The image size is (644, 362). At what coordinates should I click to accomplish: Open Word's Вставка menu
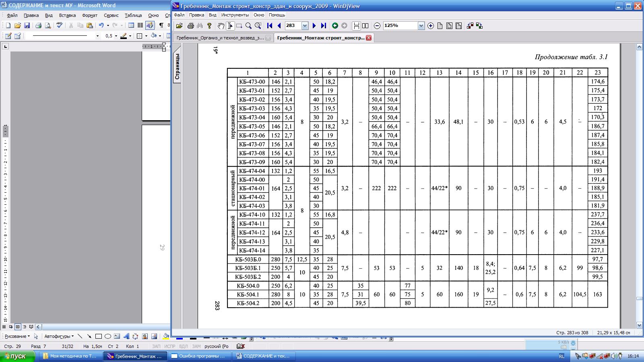click(x=67, y=15)
